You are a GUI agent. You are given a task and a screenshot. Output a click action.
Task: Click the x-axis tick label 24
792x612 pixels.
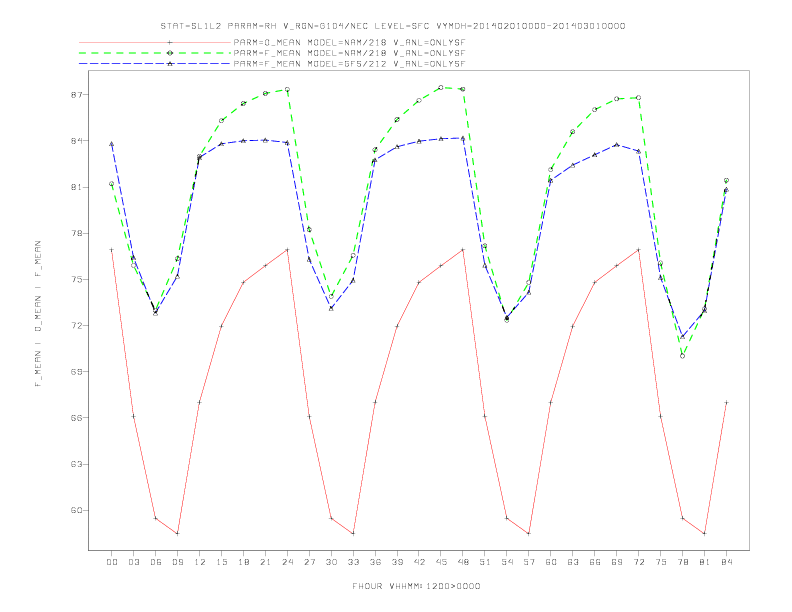point(287,562)
